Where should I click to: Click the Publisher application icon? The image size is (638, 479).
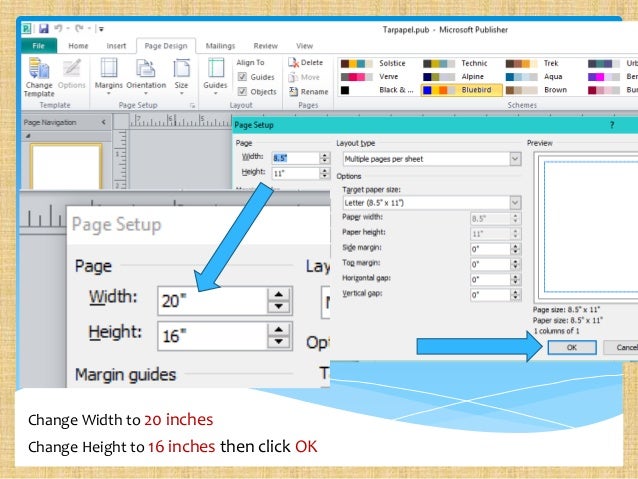click(26, 28)
